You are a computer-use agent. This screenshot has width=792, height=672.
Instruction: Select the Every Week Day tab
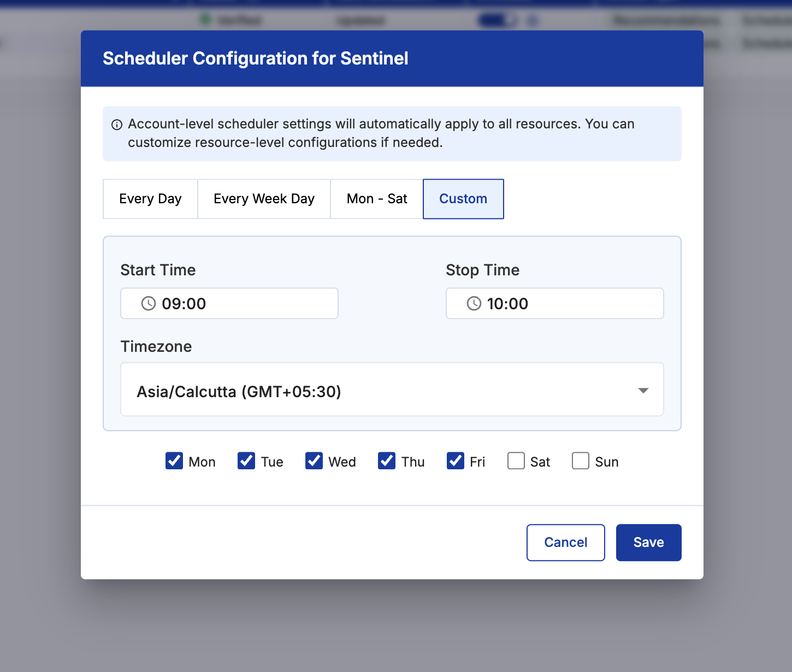tap(264, 199)
